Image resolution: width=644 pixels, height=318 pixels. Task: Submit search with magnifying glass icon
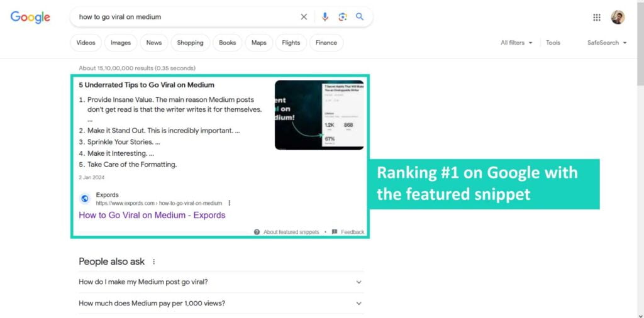(360, 17)
